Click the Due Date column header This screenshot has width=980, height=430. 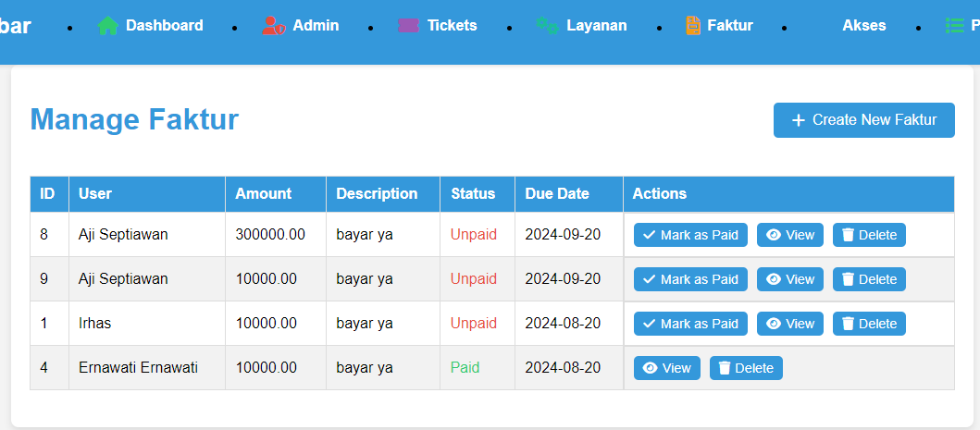557,194
